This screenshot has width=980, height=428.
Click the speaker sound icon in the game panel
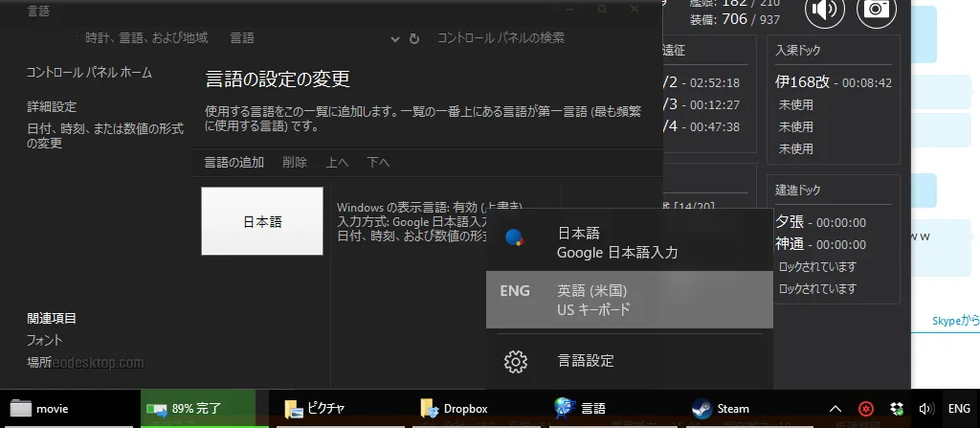pyautogui.click(x=824, y=10)
